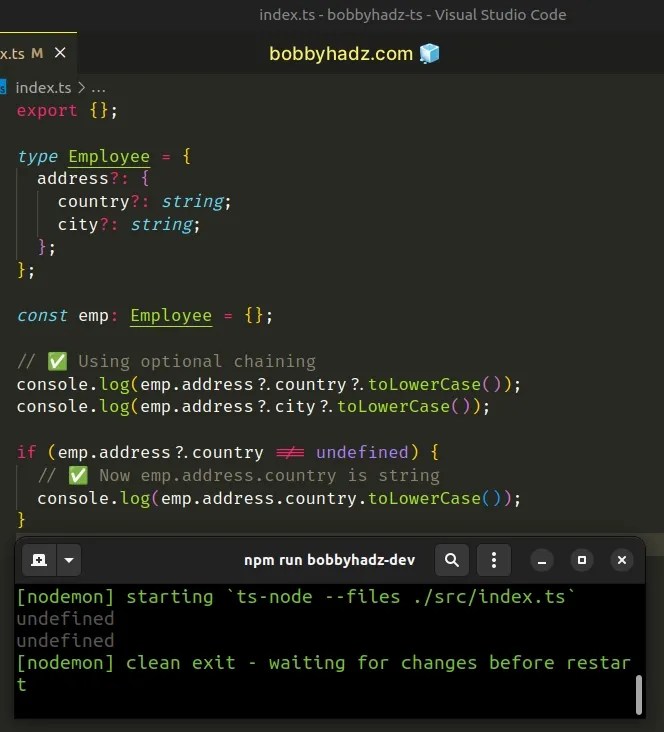Screen dimensions: 664x732
Task: Click the 'country?: string;' line
Action: coord(144,202)
